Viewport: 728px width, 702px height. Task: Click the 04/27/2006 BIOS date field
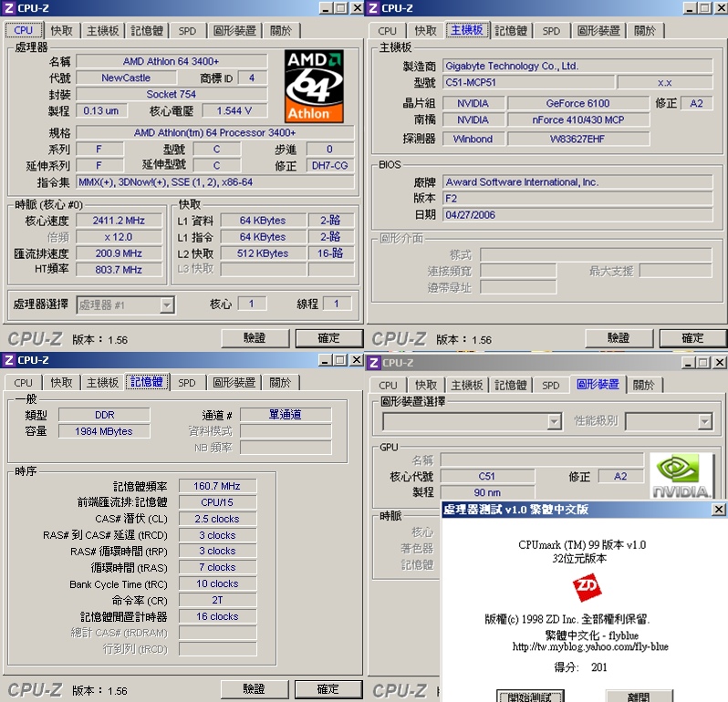[577, 215]
